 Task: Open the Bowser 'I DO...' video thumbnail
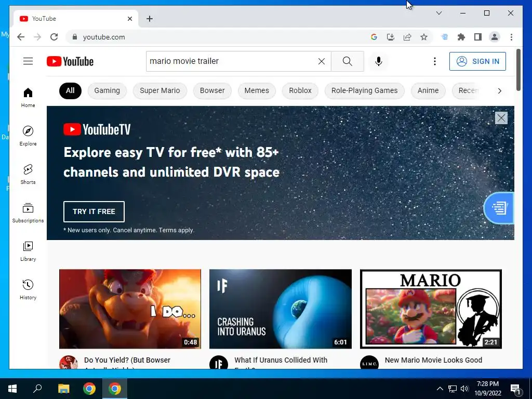click(x=130, y=309)
